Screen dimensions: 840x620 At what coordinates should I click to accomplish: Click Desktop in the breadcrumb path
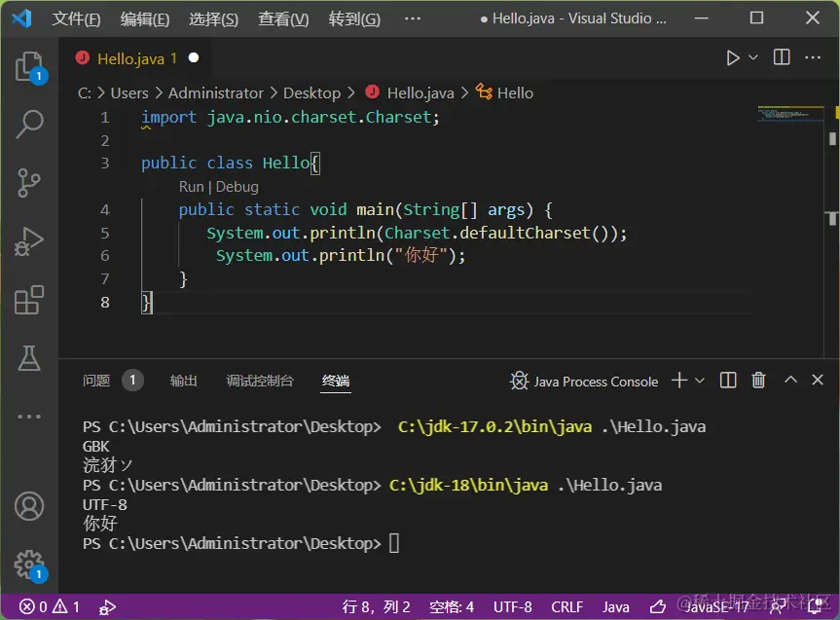[311, 93]
